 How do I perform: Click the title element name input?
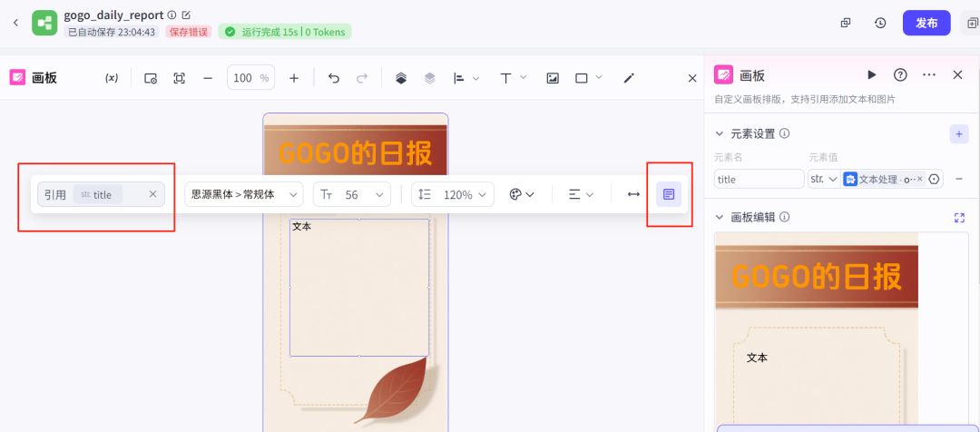[759, 179]
